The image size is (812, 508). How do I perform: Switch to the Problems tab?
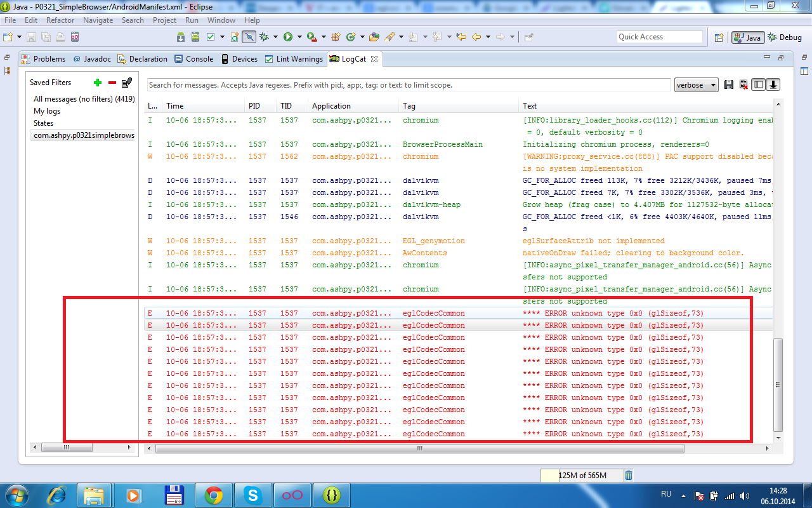point(43,59)
